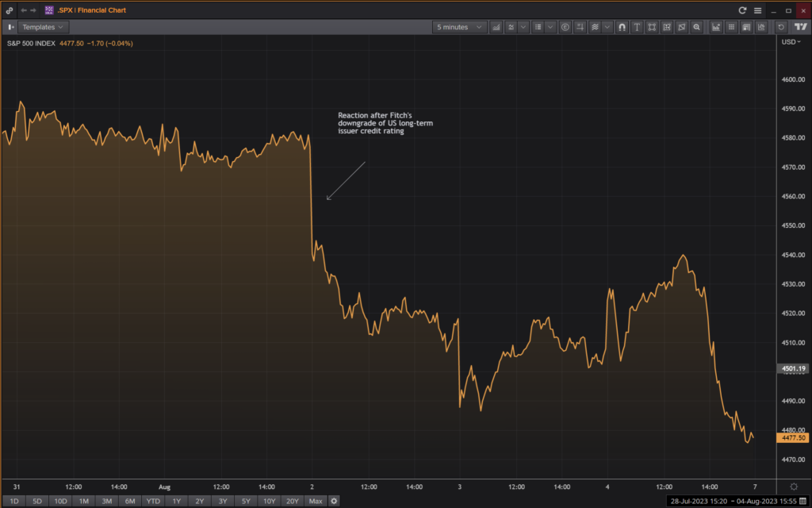Toggle the left side panel expander
This screenshot has width=812, height=508.
pyautogui.click(x=11, y=27)
